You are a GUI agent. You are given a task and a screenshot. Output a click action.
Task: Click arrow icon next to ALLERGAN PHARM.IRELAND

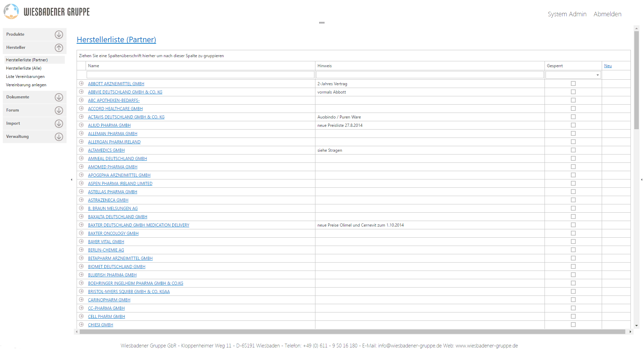[x=81, y=142]
